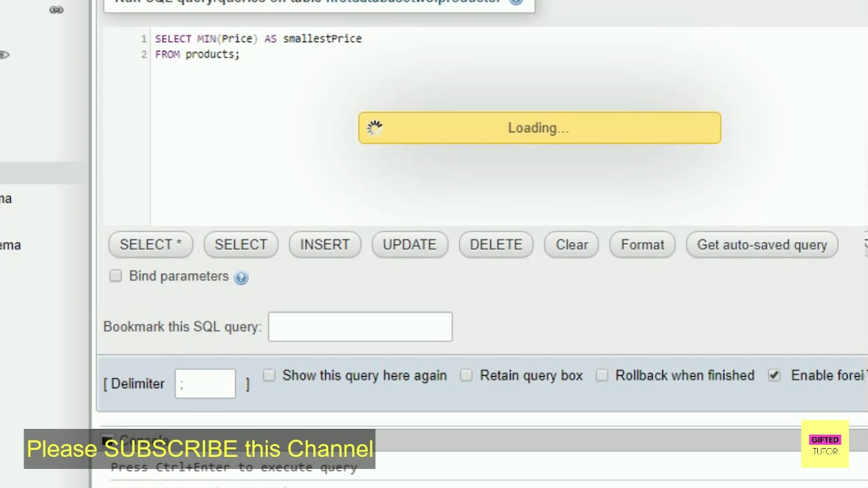Viewport: 868px width, 488px height.
Task: Check Show this query here again
Action: (x=269, y=375)
